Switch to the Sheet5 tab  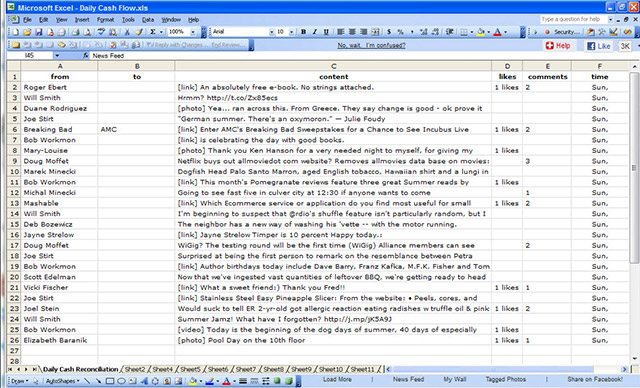point(190,369)
